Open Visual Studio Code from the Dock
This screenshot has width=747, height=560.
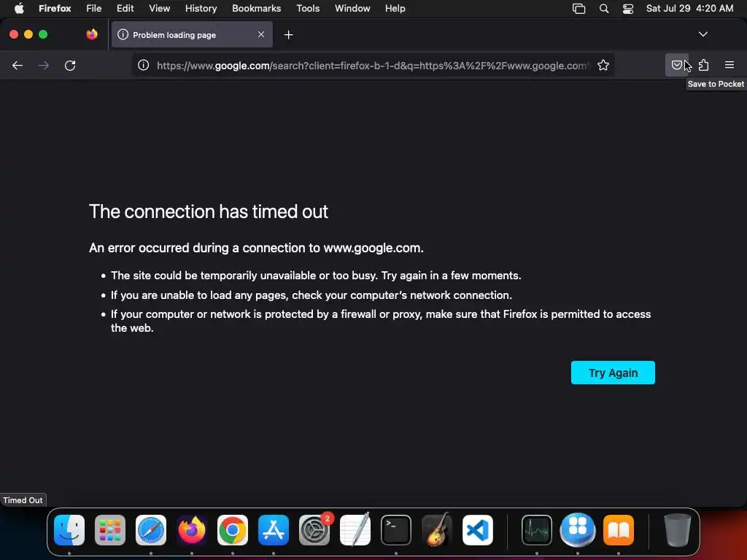[x=477, y=530]
